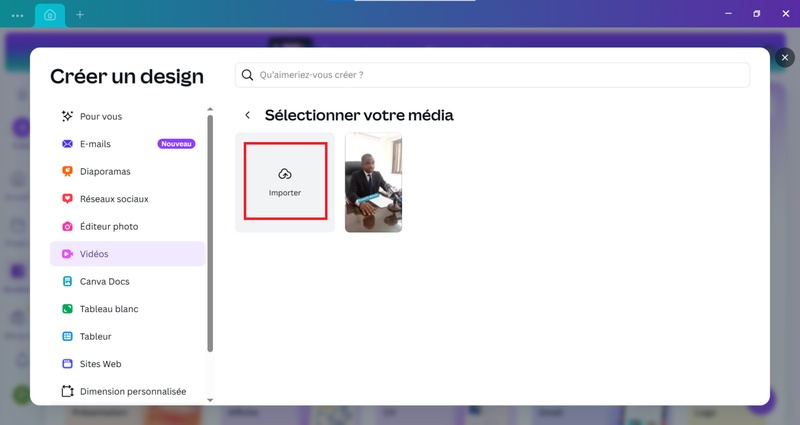Select the Diaporamas category
This screenshot has height=425, width=800.
point(128,171)
